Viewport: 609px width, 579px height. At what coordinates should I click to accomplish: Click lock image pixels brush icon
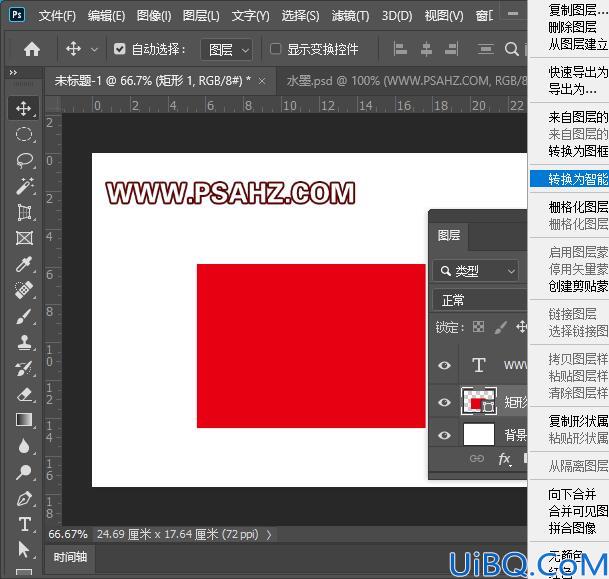coord(500,327)
